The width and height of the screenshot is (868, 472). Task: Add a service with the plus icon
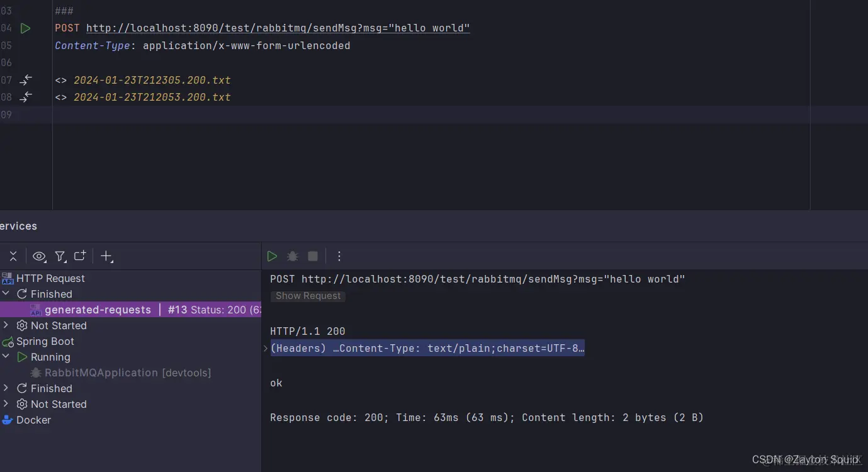107,256
